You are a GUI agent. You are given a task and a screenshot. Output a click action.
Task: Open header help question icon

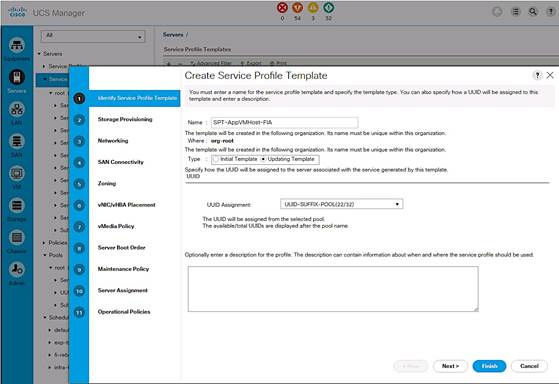(x=550, y=12)
